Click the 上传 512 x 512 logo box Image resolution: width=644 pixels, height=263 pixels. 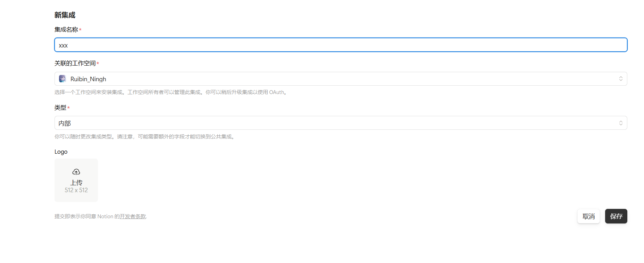click(76, 180)
